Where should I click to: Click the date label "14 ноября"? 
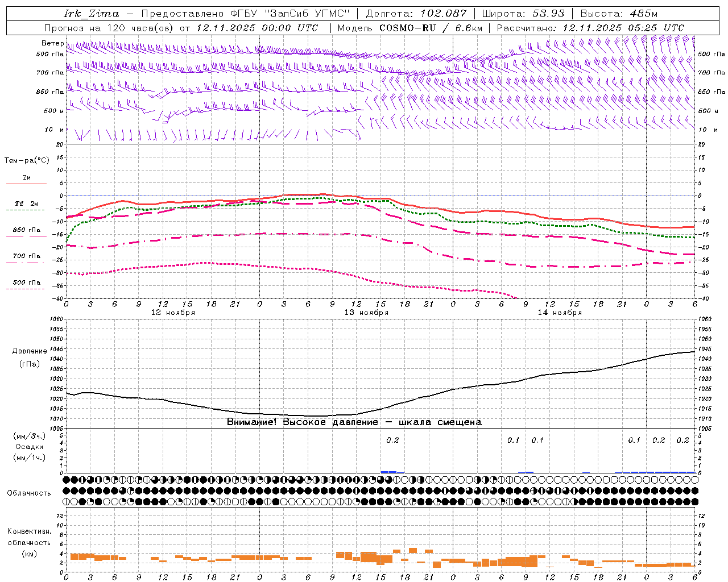560,313
